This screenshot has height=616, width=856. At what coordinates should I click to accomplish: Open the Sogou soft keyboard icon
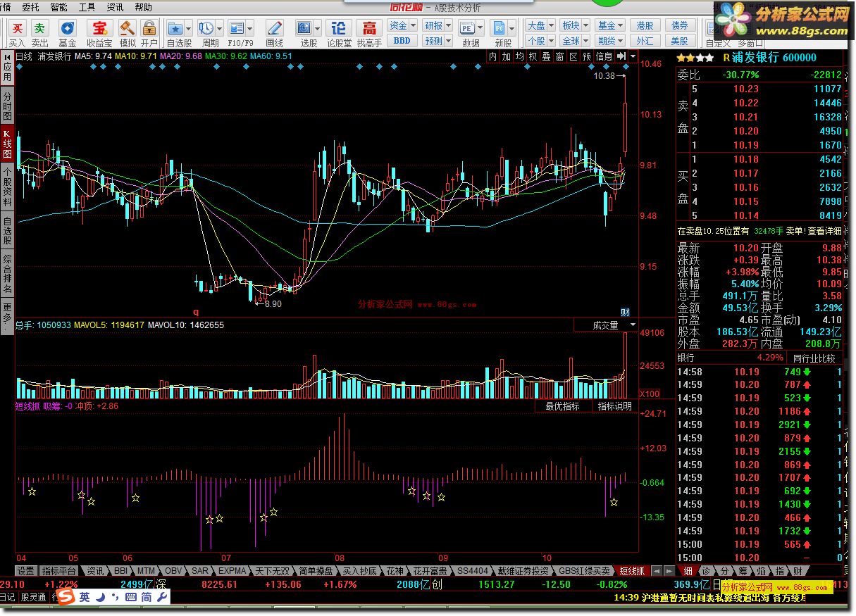(x=130, y=597)
